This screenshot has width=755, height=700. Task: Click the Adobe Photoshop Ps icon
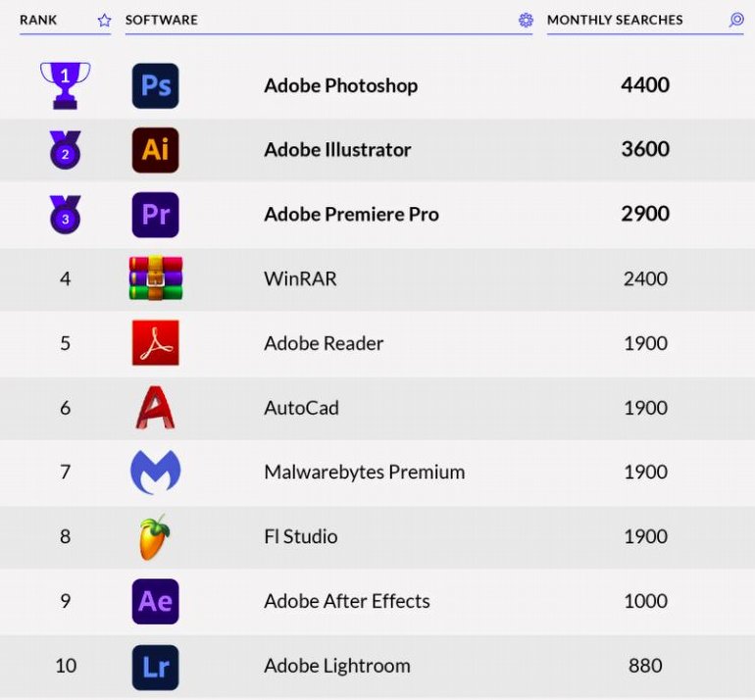155,85
